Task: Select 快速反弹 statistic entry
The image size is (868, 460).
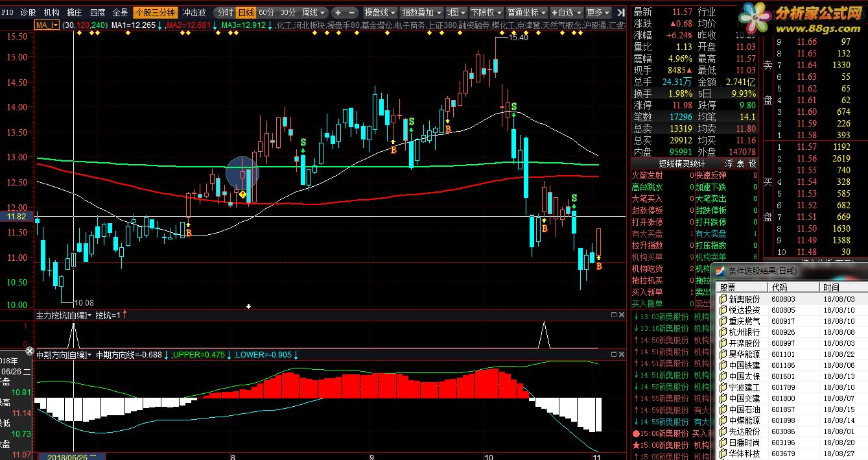Action: [710, 175]
